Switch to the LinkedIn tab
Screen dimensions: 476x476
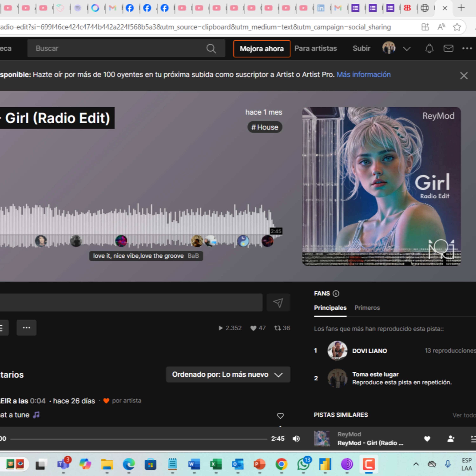tap(321, 8)
